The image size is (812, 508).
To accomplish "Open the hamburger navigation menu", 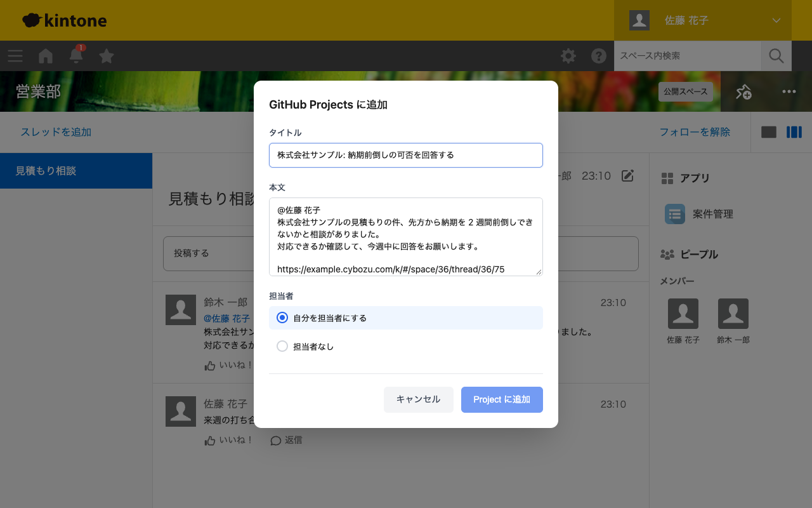I will pos(15,56).
